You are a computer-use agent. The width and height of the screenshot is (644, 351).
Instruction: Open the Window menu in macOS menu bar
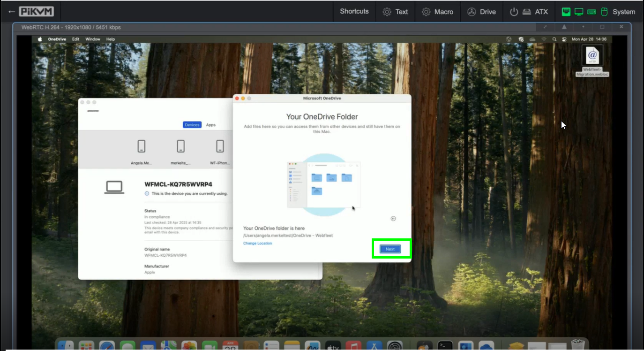pyautogui.click(x=93, y=39)
